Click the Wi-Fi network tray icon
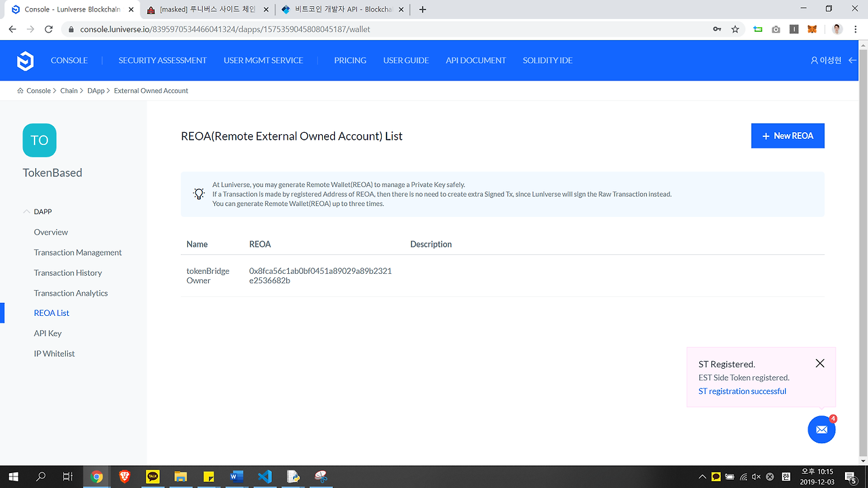This screenshot has height=488, width=868. tap(743, 477)
